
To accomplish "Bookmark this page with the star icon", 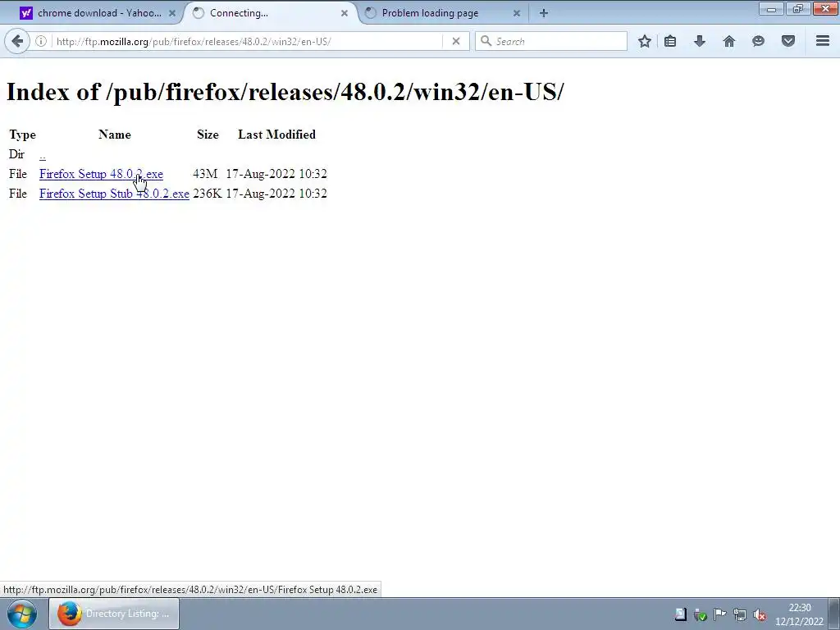I will point(645,41).
